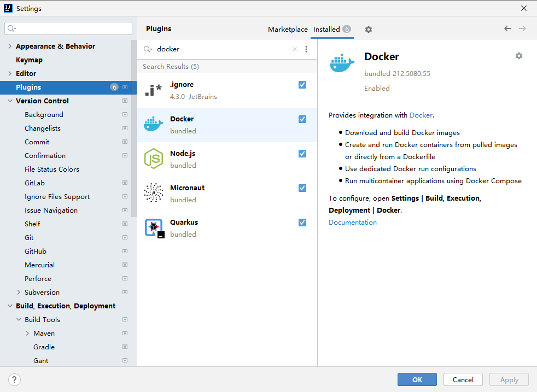Click the project-level icon beside Changelists
Screen dimensions: 537x392
click(125, 128)
